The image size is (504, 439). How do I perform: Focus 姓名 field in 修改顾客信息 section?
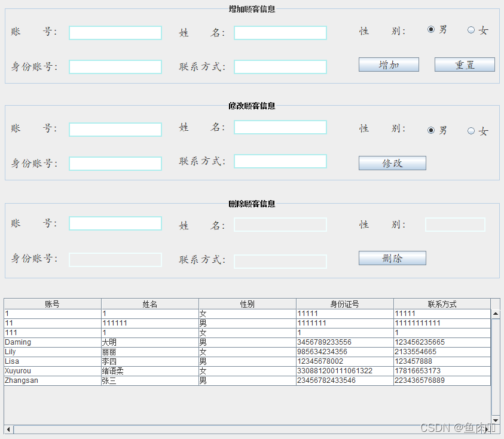pyautogui.click(x=280, y=127)
